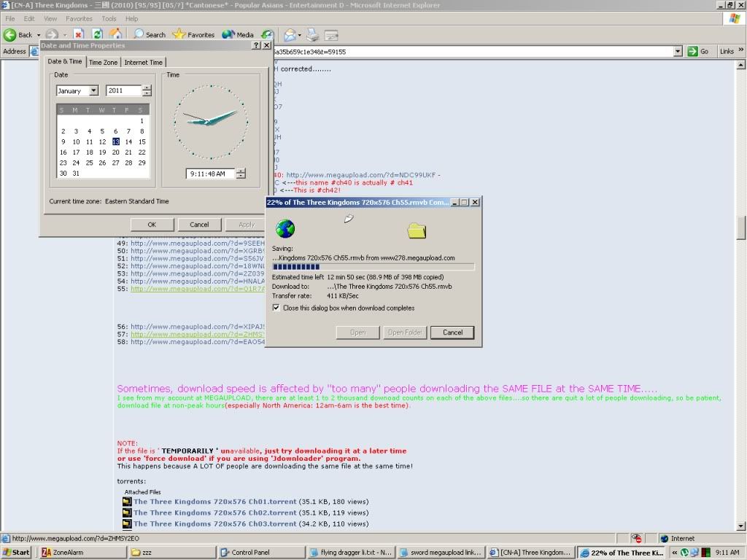Image resolution: width=747 pixels, height=560 pixels.
Task: Click popup blocker icon in status bar
Action: [x=636, y=538]
